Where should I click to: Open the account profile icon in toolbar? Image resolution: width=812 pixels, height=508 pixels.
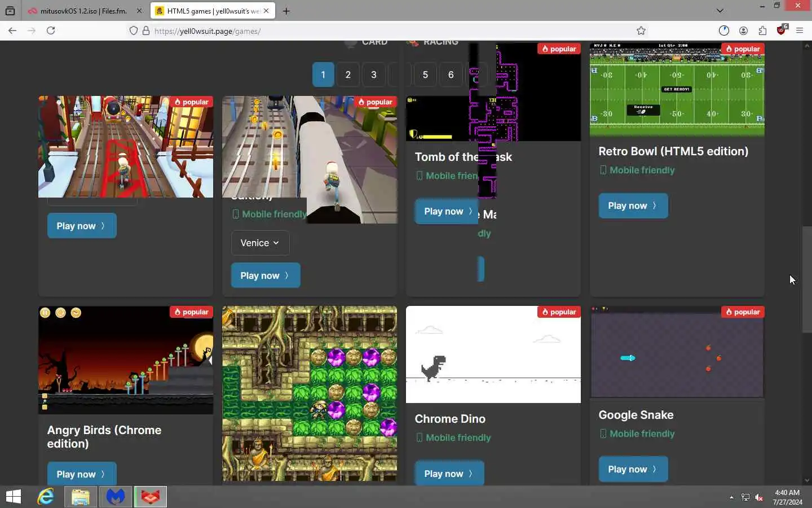(743, 30)
